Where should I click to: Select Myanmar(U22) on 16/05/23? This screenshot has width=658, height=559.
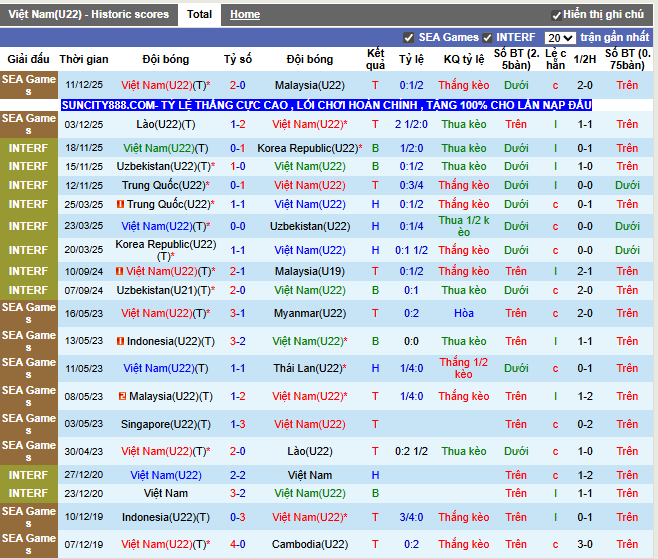310,313
